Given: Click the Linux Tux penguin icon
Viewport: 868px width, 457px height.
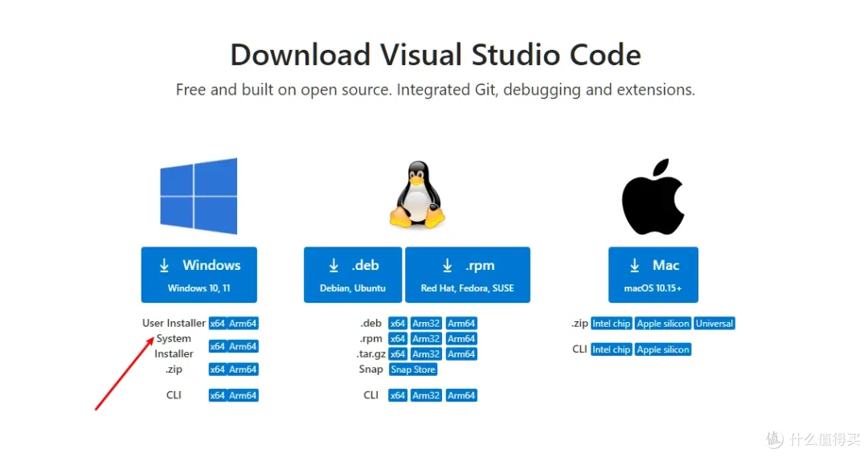Looking at the screenshot, I should (x=417, y=194).
